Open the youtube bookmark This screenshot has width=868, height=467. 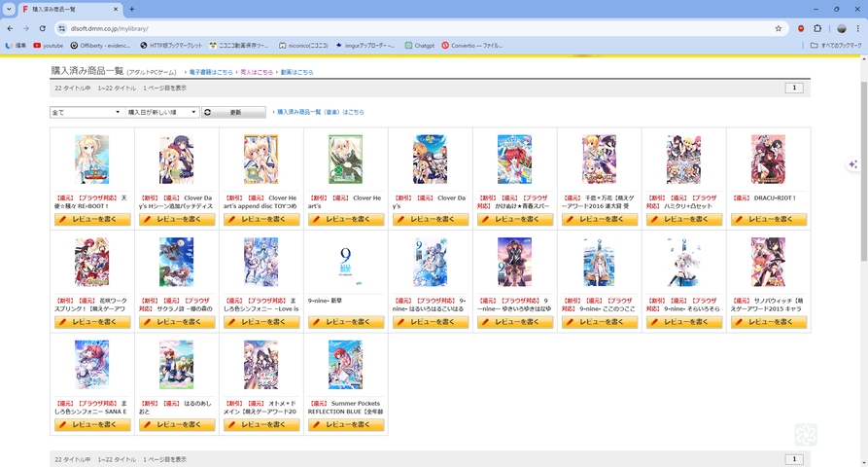[x=49, y=46]
